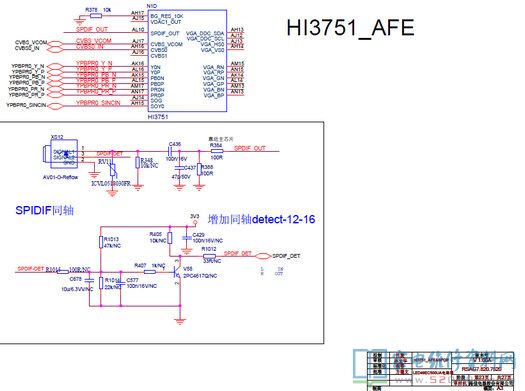Screen dimensions: 525x391
Task: Click resistor R1012 33R/NC
Action: pos(210,256)
